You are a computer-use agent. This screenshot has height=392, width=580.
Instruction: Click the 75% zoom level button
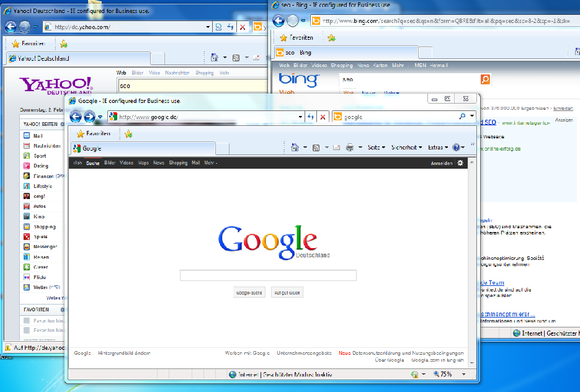[442, 374]
